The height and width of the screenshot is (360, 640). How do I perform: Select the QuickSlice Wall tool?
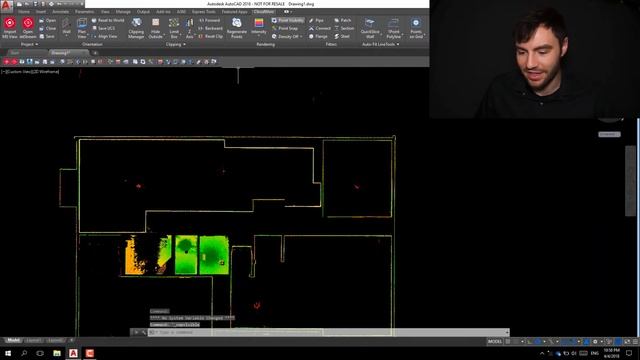coord(370,28)
